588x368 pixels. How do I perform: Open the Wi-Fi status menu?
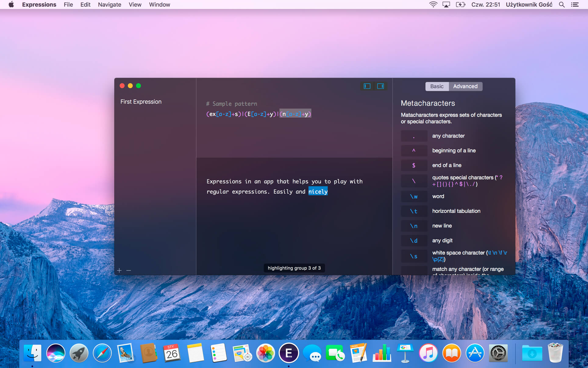(433, 5)
